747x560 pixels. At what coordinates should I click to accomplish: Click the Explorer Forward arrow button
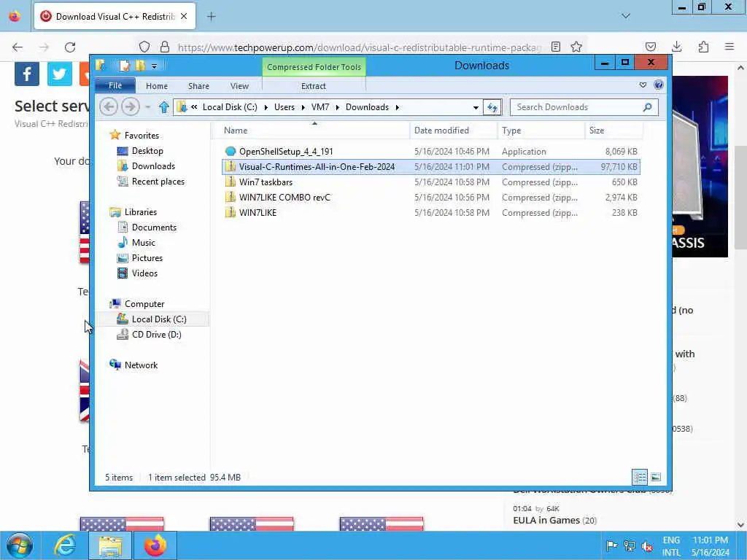pos(130,107)
